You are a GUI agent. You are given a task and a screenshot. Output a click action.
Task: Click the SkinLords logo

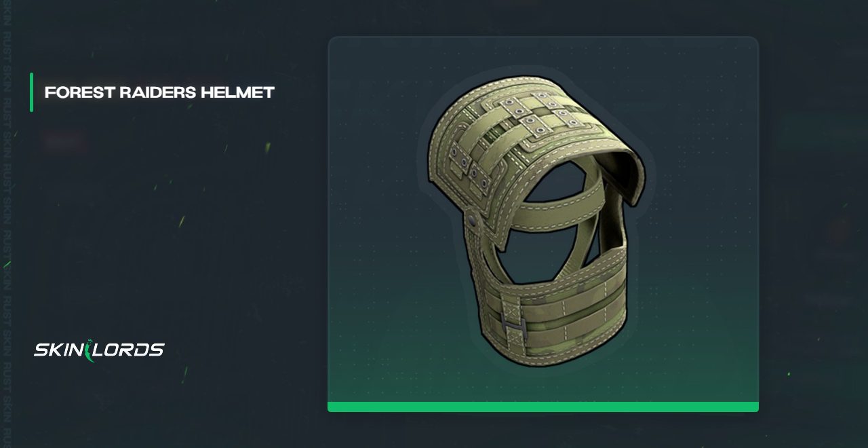point(99,350)
